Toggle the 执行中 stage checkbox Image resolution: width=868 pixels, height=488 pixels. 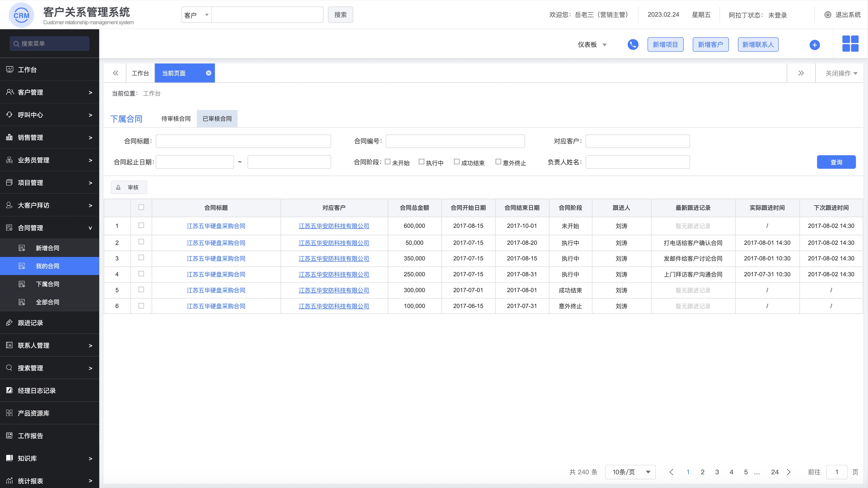pos(421,162)
